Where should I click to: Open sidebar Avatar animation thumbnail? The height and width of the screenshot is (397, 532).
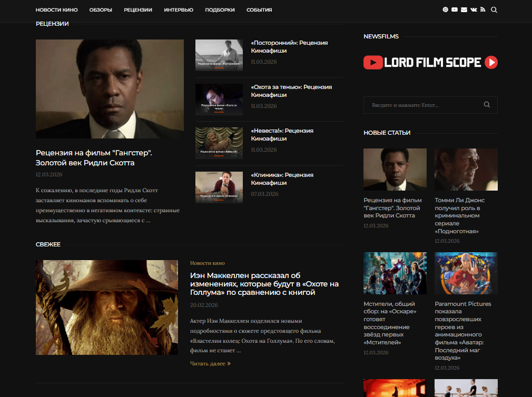tap(466, 273)
